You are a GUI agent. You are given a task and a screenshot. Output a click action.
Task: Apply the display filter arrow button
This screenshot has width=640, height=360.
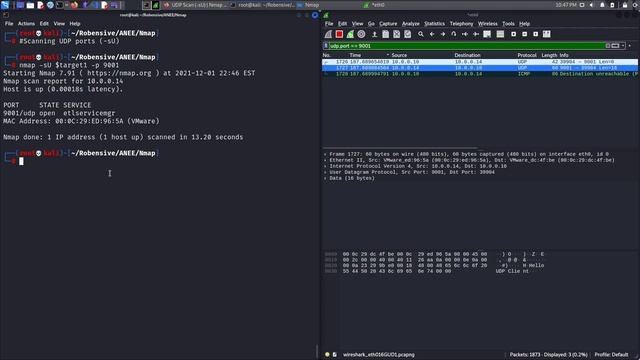click(616, 46)
